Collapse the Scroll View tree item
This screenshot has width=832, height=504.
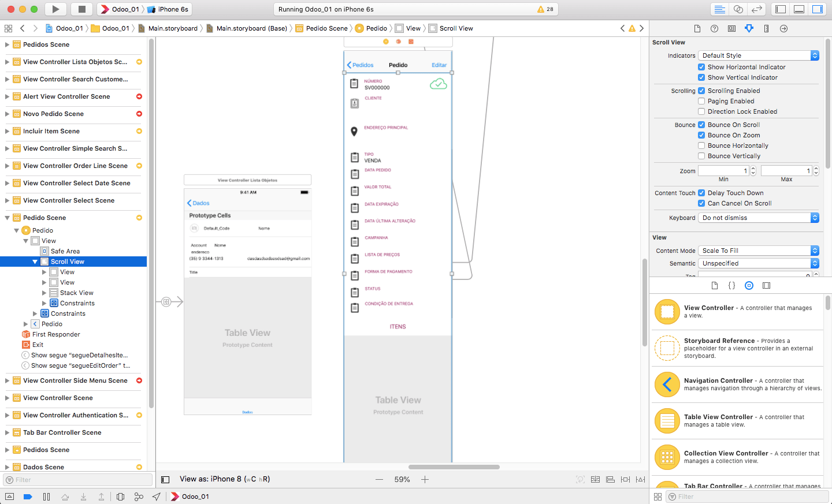[35, 261]
